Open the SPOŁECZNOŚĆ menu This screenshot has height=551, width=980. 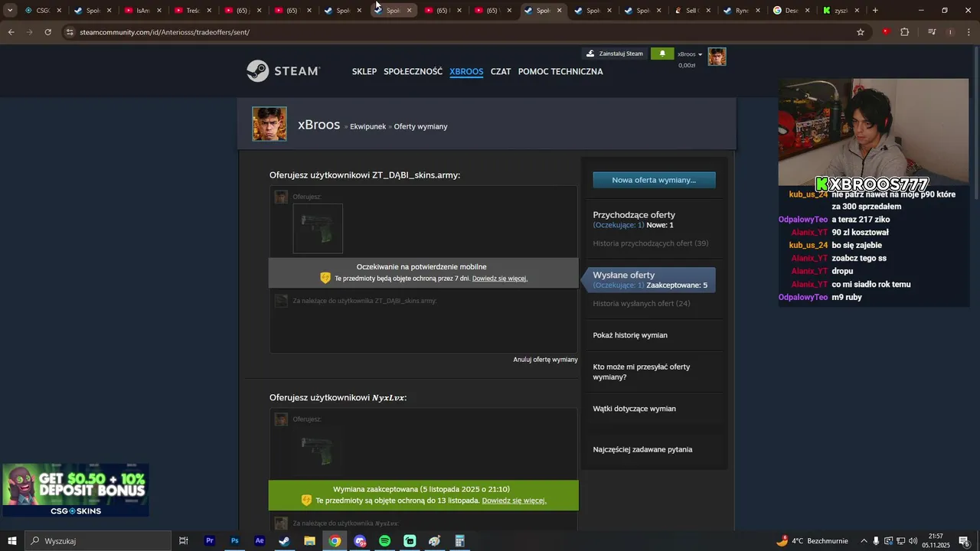413,71
